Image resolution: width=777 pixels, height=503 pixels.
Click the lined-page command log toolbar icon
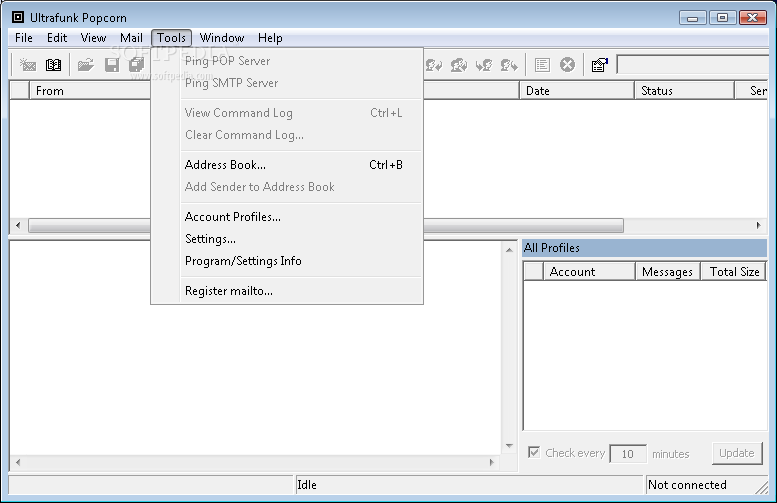[x=542, y=65]
